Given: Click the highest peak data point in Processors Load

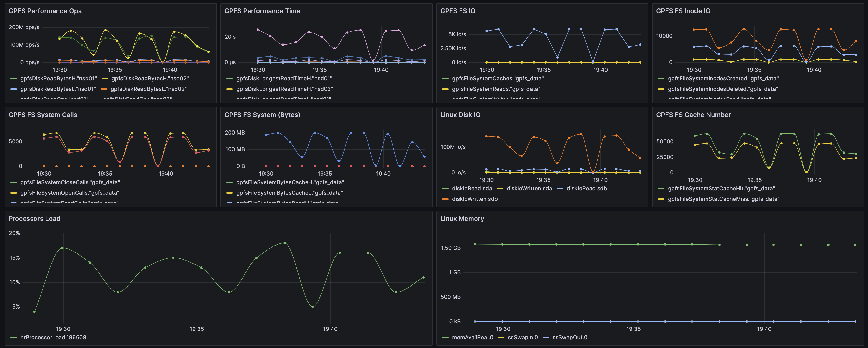Looking at the screenshot, I should point(284,243).
